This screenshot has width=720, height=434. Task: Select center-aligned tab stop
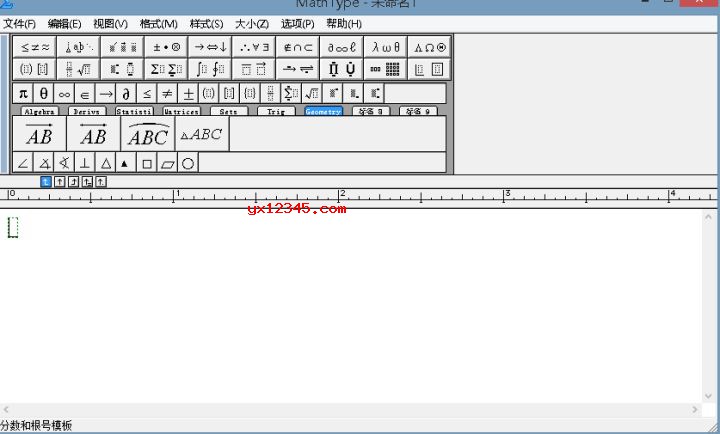pyautogui.click(x=59, y=182)
